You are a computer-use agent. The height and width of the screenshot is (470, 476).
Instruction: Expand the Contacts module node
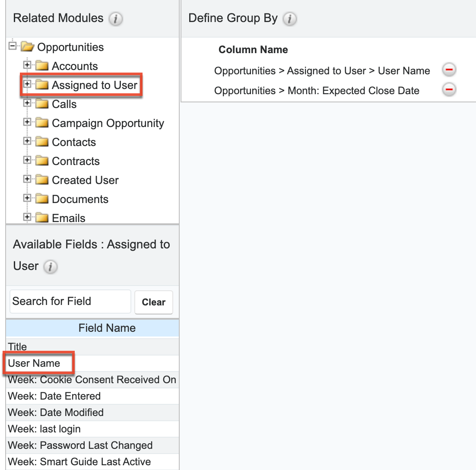point(27,141)
